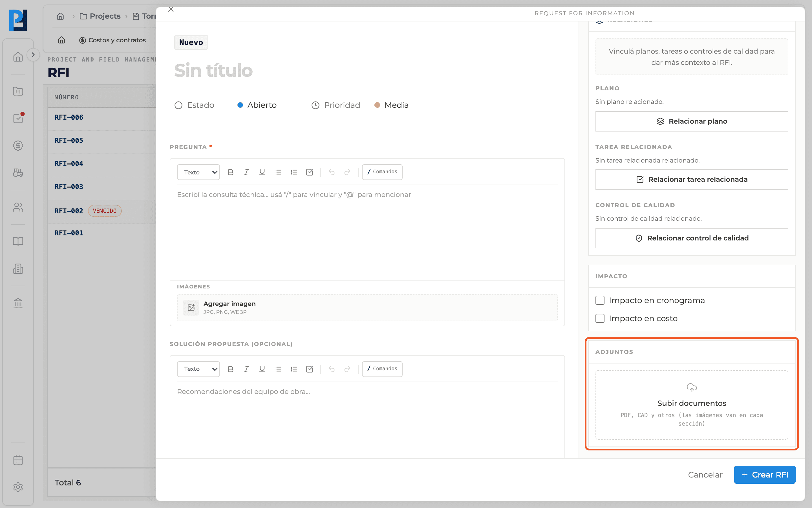This screenshot has height=508, width=812.
Task: Open the calendar icon in left sidebar
Action: pyautogui.click(x=18, y=460)
